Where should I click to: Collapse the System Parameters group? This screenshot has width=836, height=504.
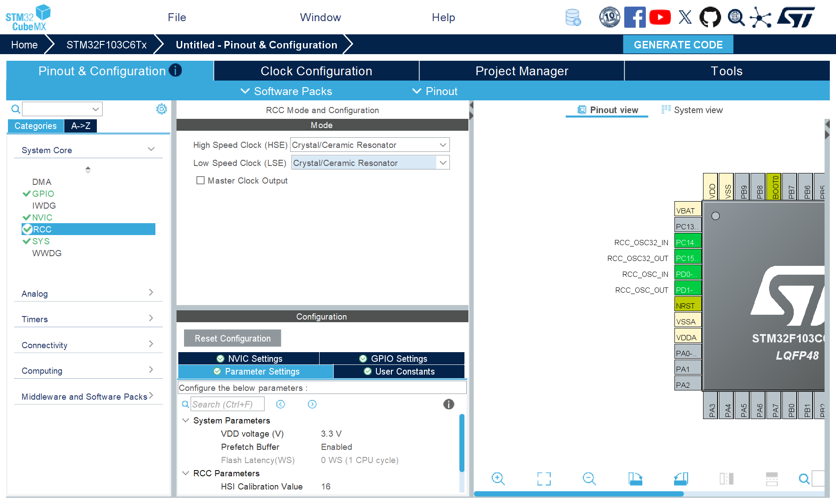click(186, 420)
